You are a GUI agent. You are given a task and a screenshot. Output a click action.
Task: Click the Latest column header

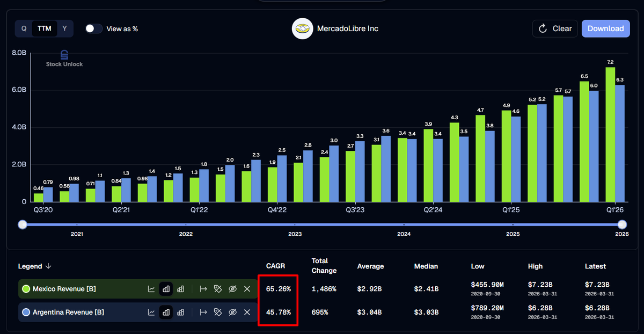pos(595,266)
